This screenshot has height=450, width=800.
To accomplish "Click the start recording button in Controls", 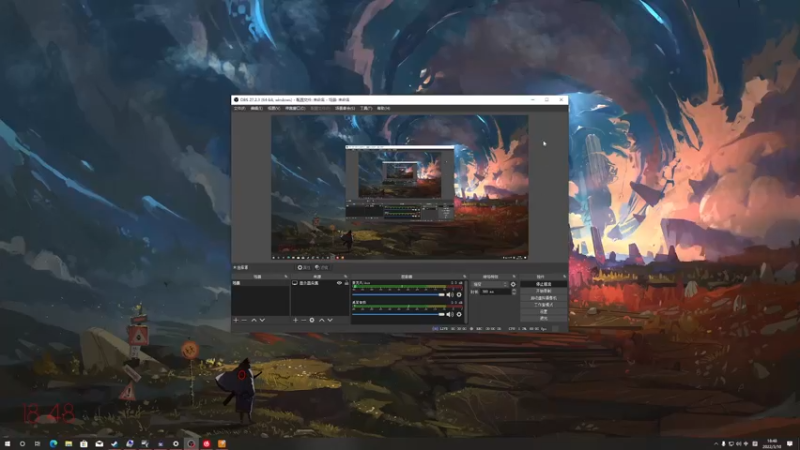I will coord(543,291).
